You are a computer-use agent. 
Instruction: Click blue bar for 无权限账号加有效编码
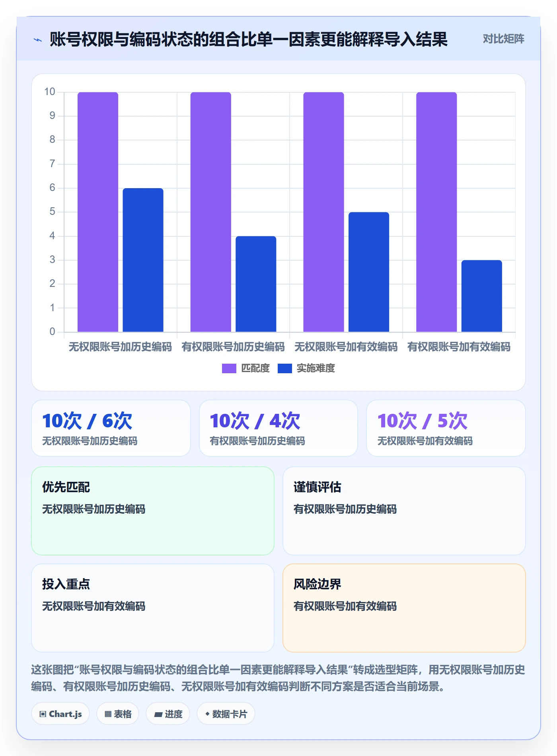click(x=369, y=272)
